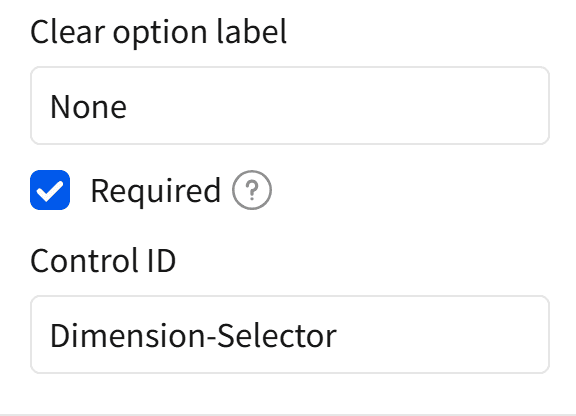Click the Clear option label heading

click(158, 32)
